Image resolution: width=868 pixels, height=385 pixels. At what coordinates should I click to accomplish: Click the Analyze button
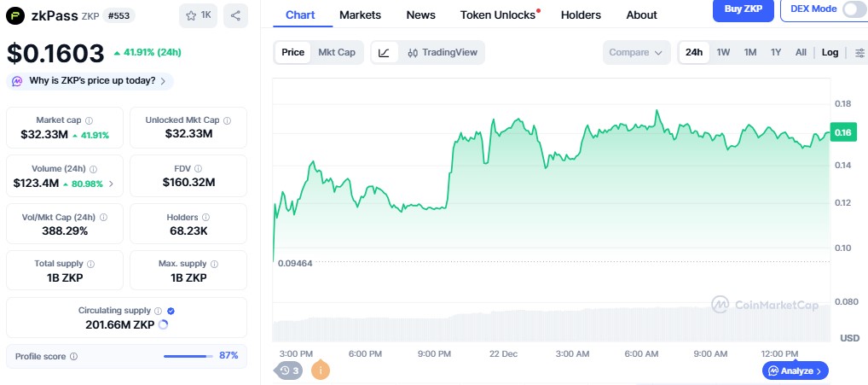pos(795,370)
